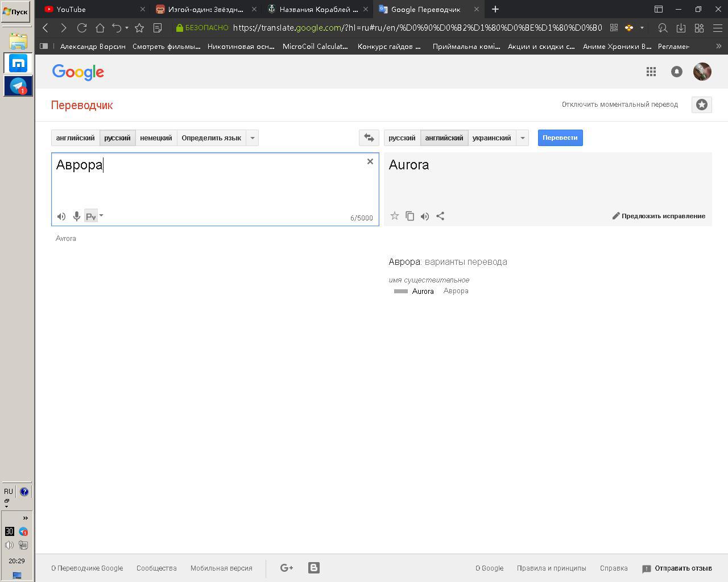728x582 pixels.
Task: Listen to the source text Аврора
Action: click(x=61, y=217)
